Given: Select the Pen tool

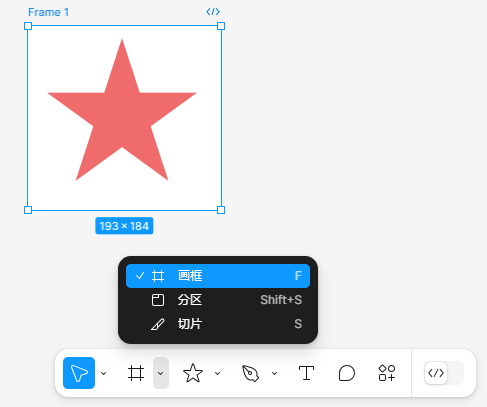Looking at the screenshot, I should click(x=250, y=373).
